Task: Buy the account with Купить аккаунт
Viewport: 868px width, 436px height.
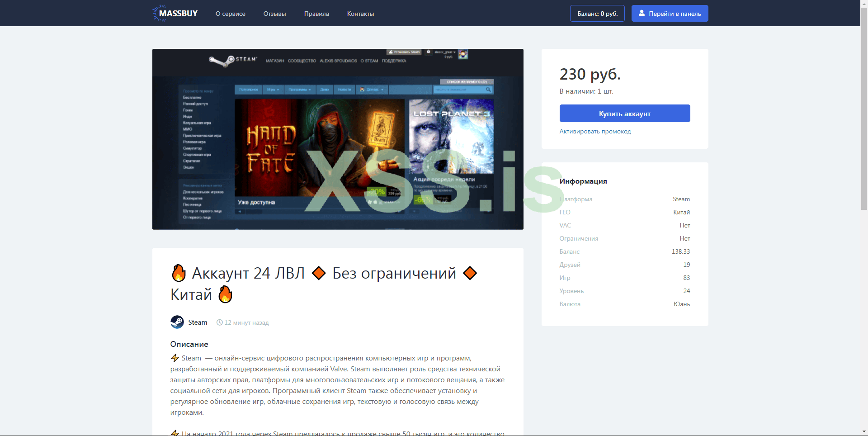Action: point(625,114)
